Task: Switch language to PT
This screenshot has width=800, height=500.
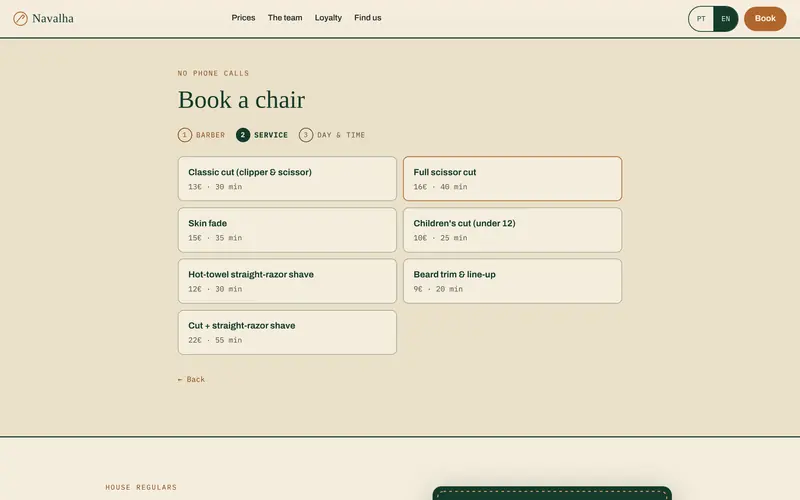Action: click(x=701, y=19)
